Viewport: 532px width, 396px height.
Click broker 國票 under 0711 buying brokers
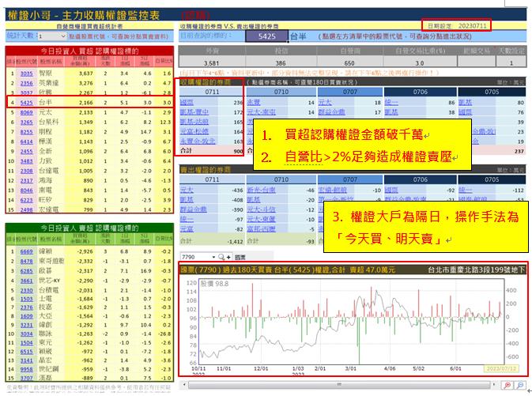coord(187,102)
